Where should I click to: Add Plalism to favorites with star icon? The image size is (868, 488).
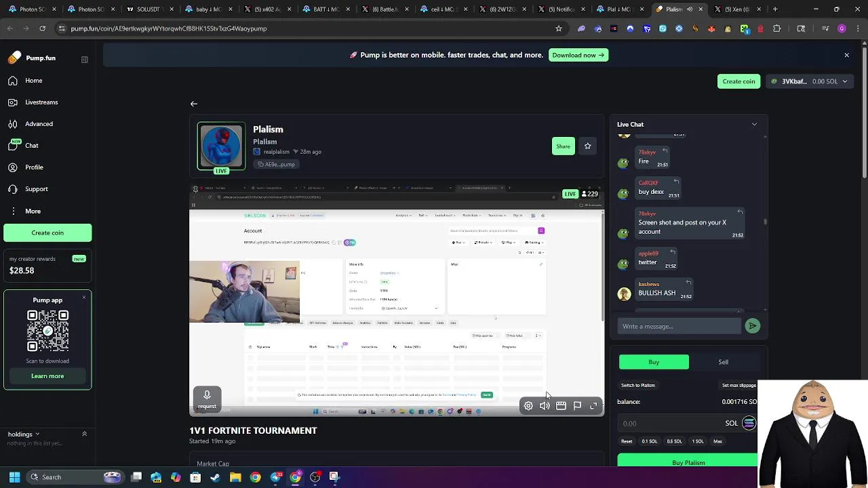coord(588,146)
